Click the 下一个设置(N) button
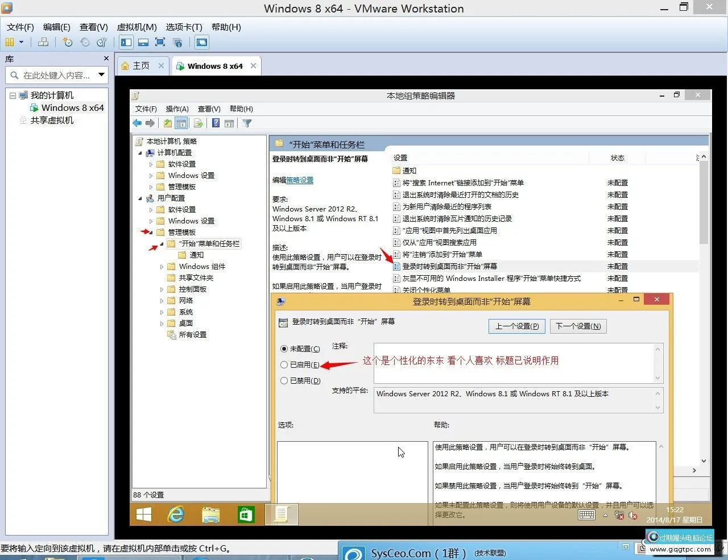The height and width of the screenshot is (560, 728). (578, 326)
